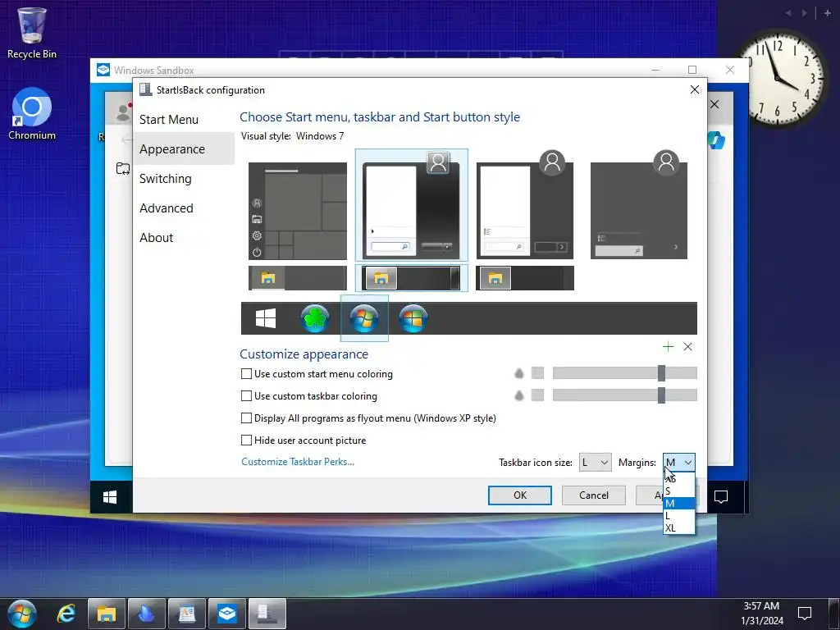Viewport: 840px width, 630px height.
Task: Click the sandbox Start button inside Windows Sandbox
Action: click(110, 498)
